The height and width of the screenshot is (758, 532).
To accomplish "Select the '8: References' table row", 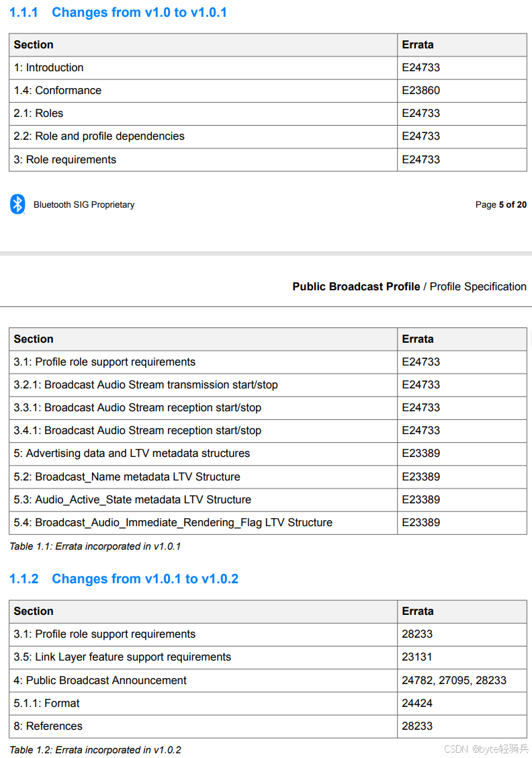I will point(268,726).
